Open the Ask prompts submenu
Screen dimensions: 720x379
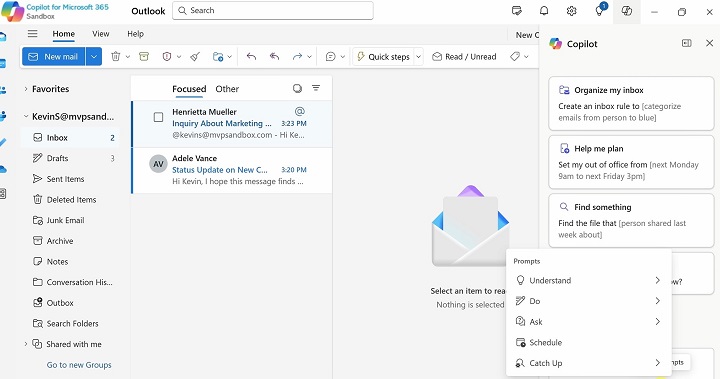pos(589,322)
